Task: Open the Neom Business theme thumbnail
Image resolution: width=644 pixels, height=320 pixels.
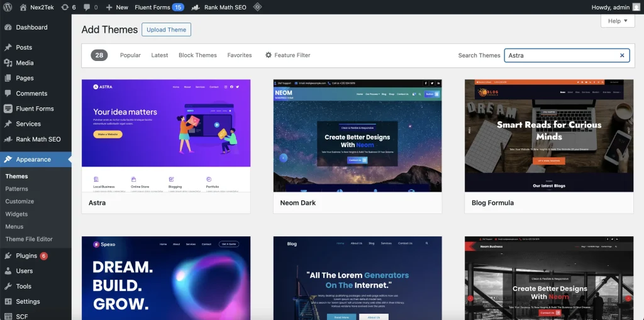Action: (x=549, y=278)
